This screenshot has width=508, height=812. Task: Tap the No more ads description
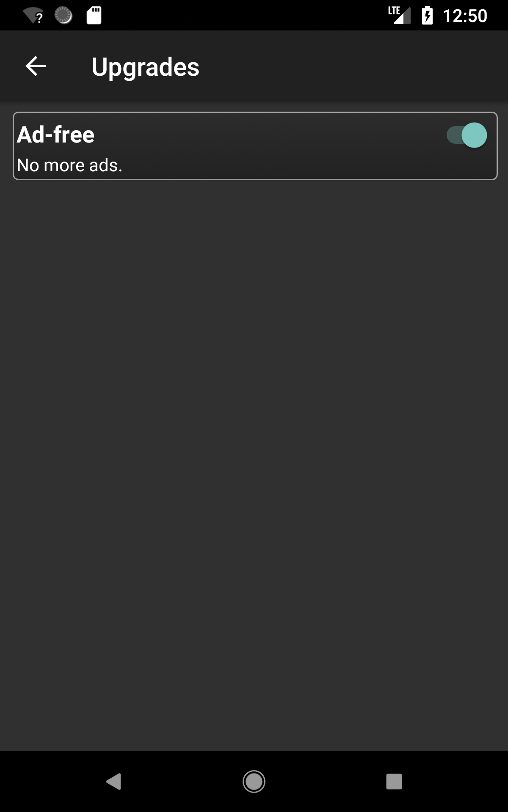coord(69,165)
